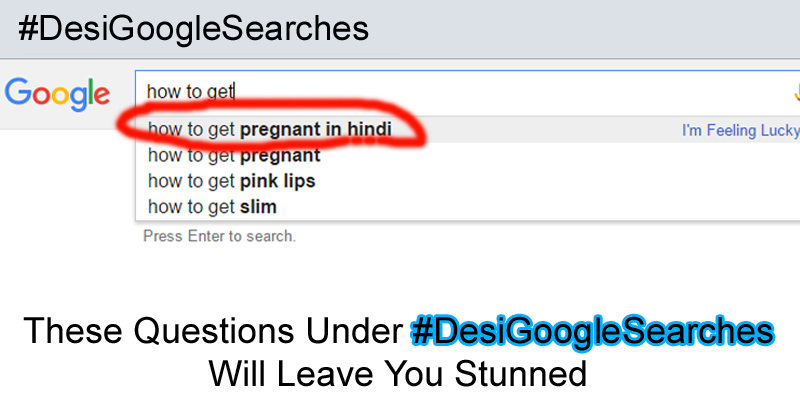Pick the "how to get pink lips" suggestion
Image resolution: width=800 pixels, height=420 pixels.
[x=231, y=181]
